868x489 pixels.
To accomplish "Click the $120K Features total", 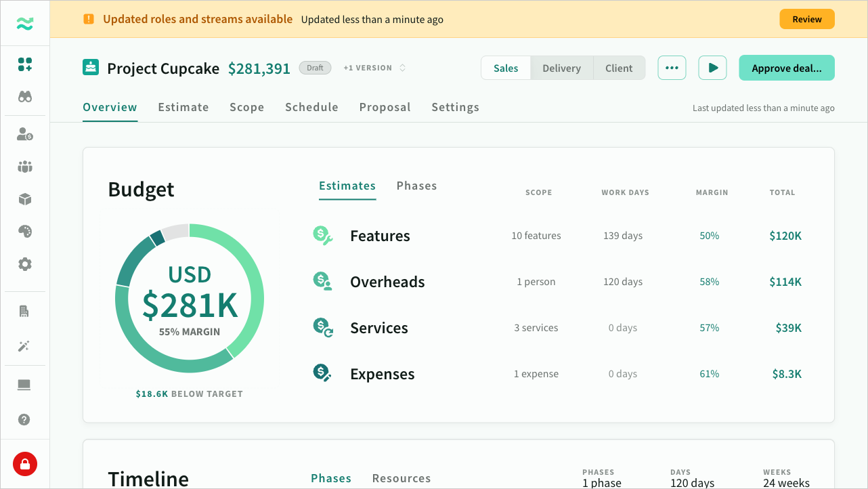I will click(x=785, y=236).
